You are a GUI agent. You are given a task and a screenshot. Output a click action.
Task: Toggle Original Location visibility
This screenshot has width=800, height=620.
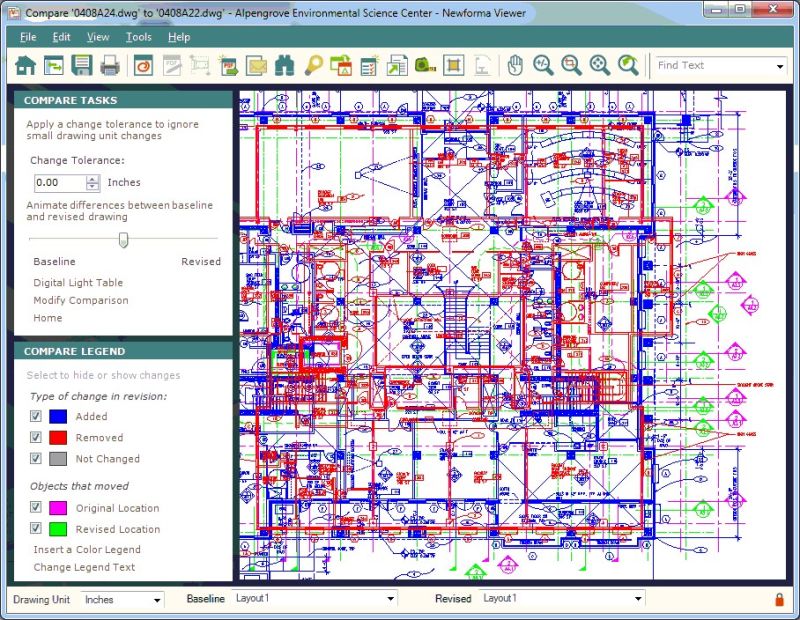(36, 508)
